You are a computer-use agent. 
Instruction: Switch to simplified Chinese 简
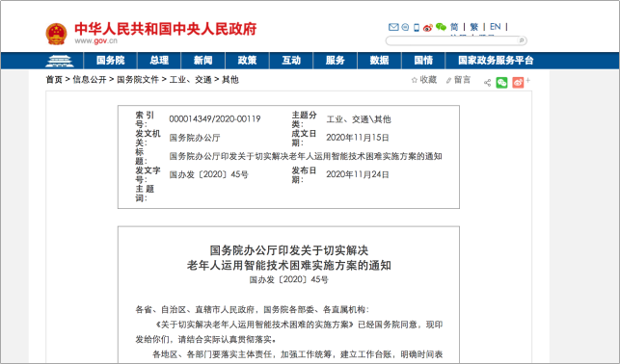click(x=454, y=27)
